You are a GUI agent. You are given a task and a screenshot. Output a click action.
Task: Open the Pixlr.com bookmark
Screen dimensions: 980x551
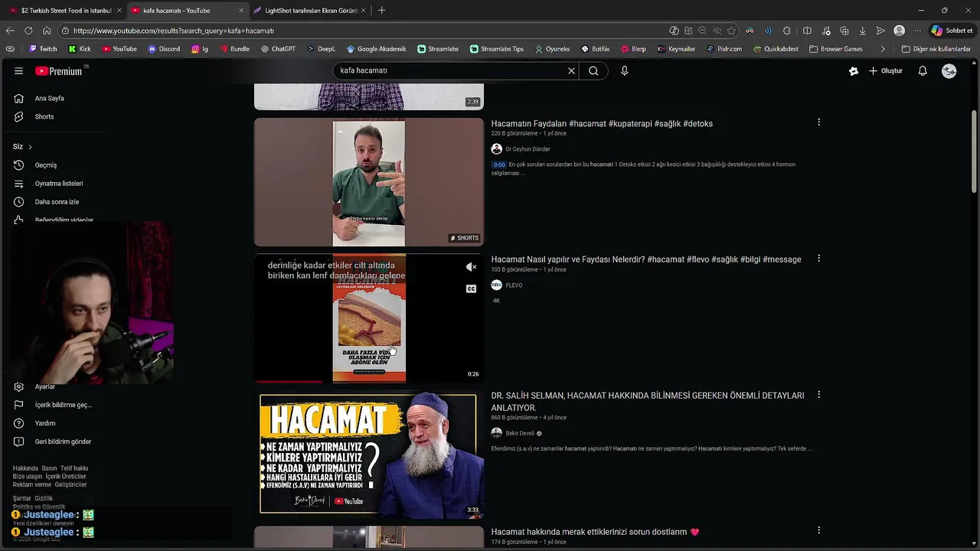[x=724, y=49]
